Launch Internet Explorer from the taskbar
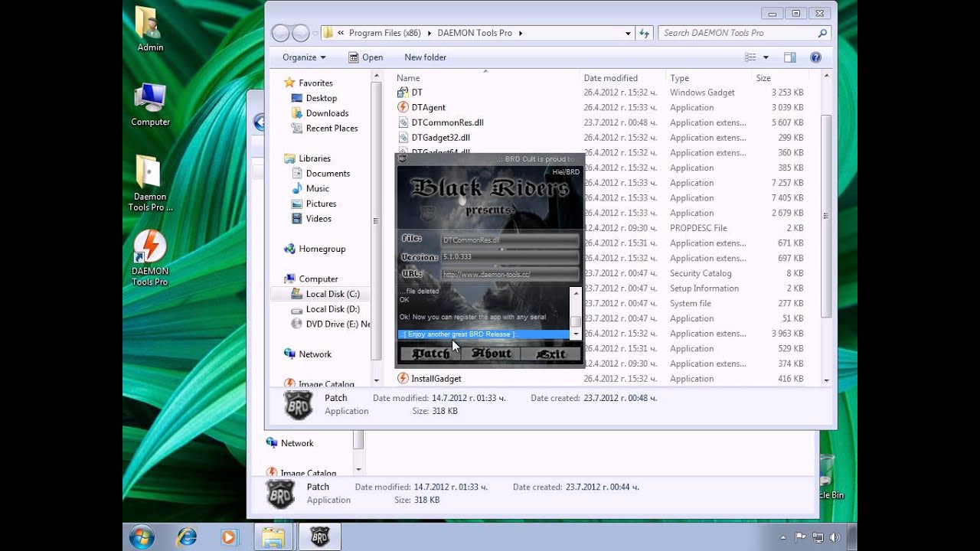 click(186, 537)
